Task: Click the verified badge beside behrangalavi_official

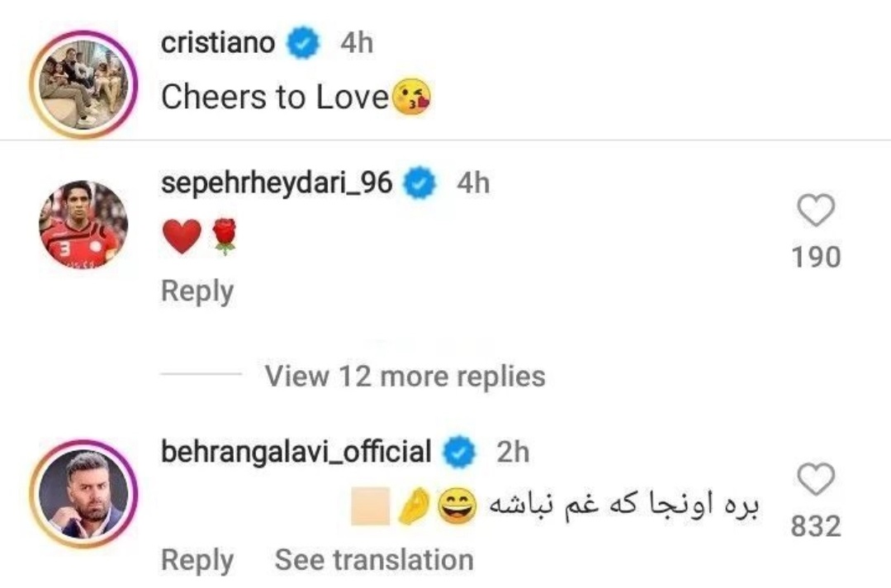Action: click(459, 453)
